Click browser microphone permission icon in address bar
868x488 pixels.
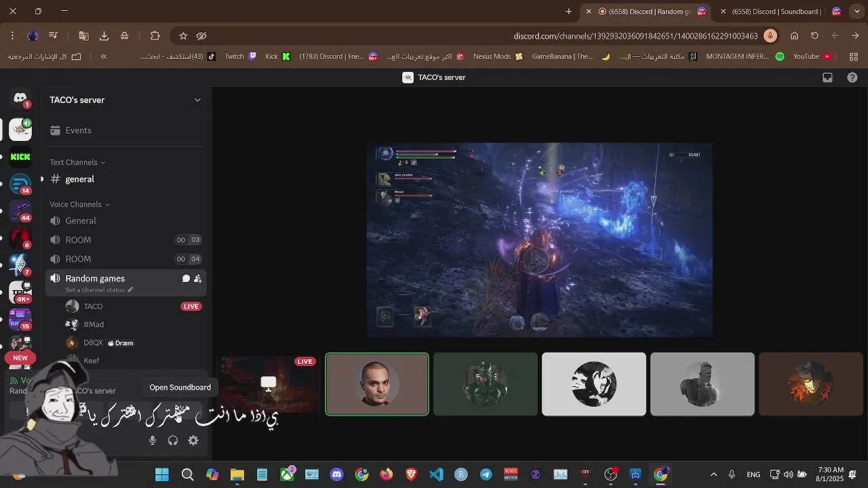[x=770, y=36]
